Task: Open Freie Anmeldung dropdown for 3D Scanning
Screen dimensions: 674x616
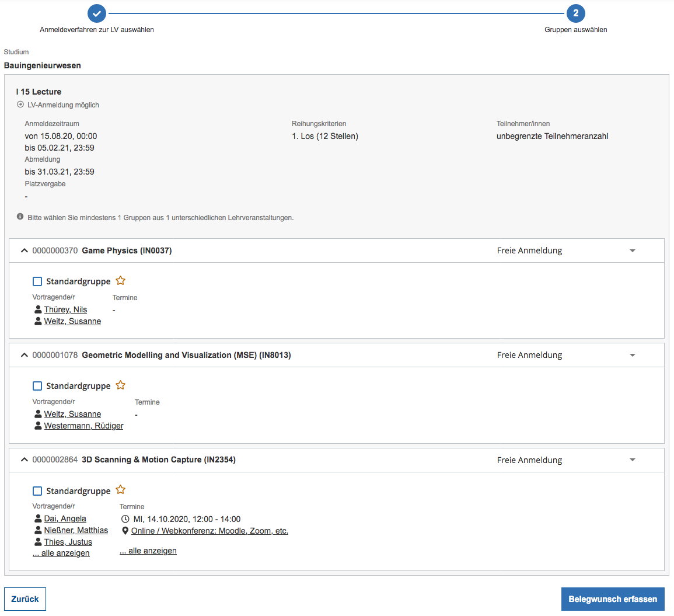Action: tap(633, 460)
